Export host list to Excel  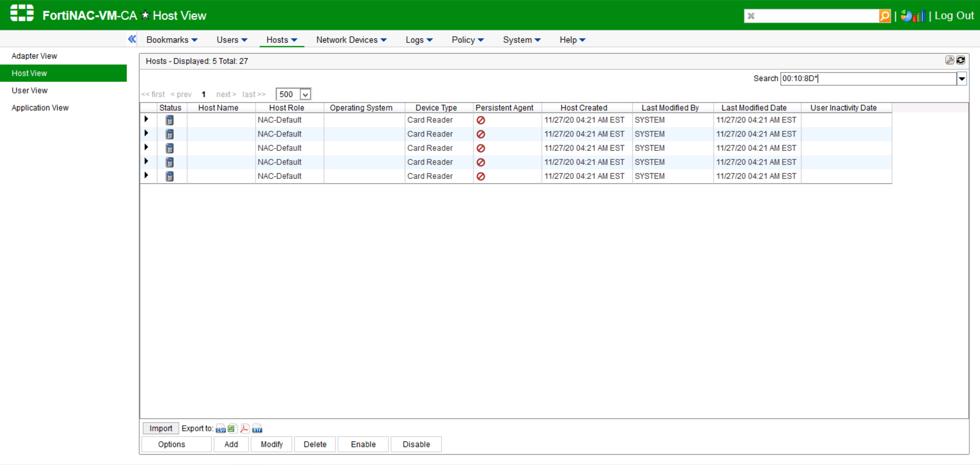[232, 429]
